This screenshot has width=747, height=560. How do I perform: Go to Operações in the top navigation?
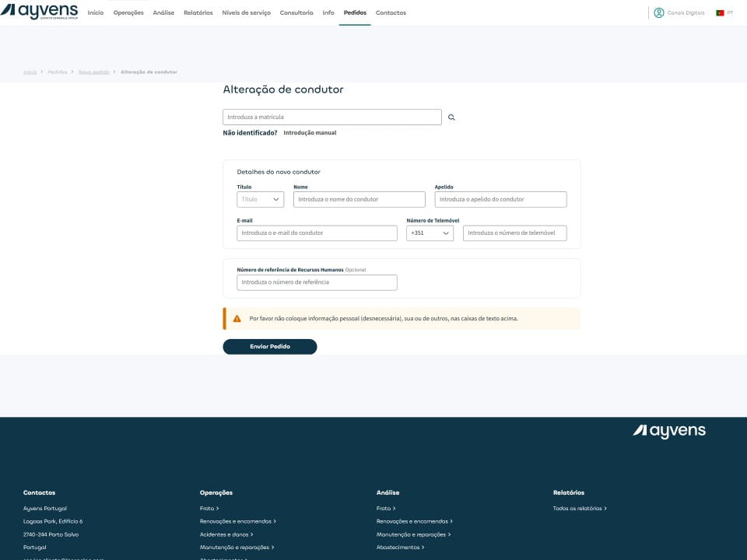coord(128,13)
